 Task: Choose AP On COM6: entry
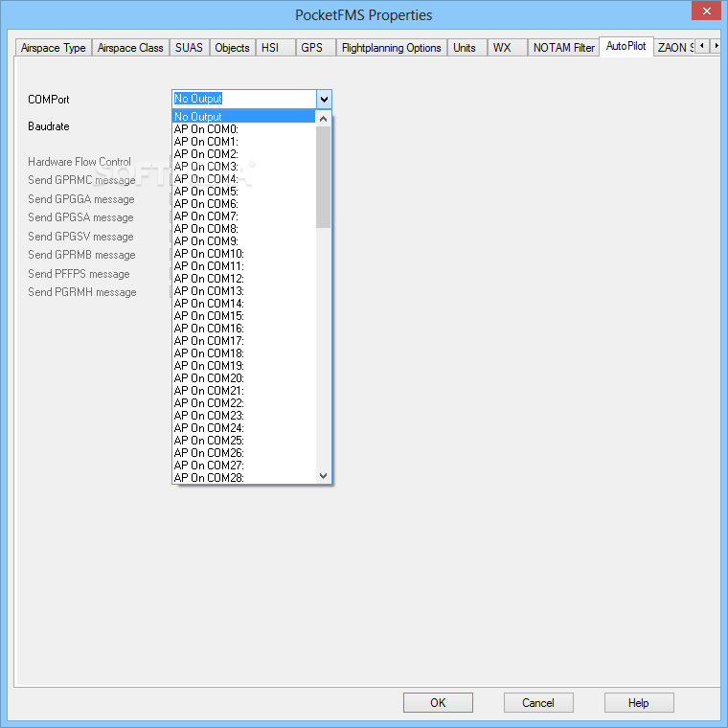point(243,204)
